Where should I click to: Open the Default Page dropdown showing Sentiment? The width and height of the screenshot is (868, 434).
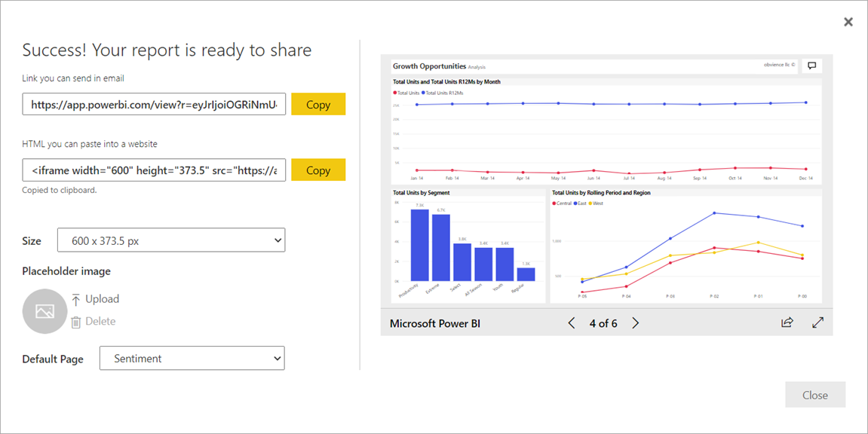tap(192, 359)
